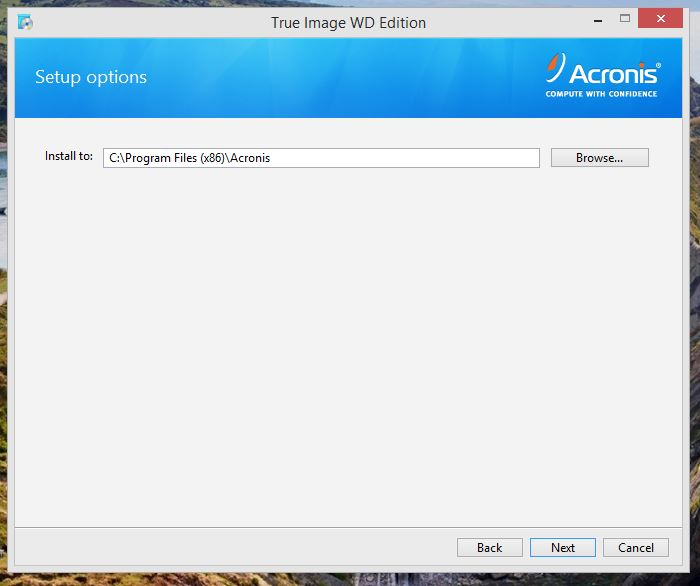Cancel the installation setup
700x586 pixels.
[x=636, y=547]
